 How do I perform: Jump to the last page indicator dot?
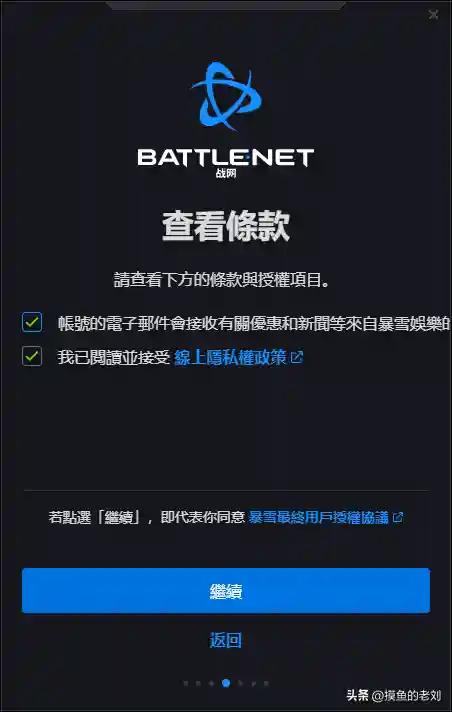click(266, 683)
